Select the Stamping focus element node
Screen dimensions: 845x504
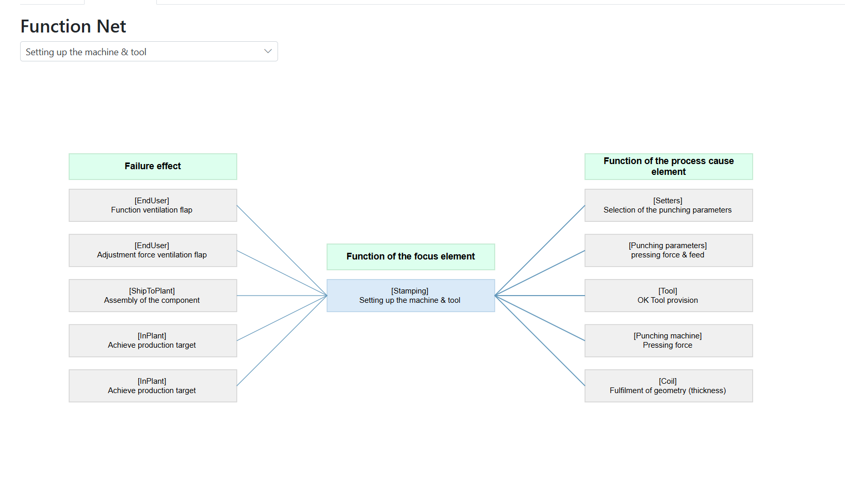[x=410, y=295]
